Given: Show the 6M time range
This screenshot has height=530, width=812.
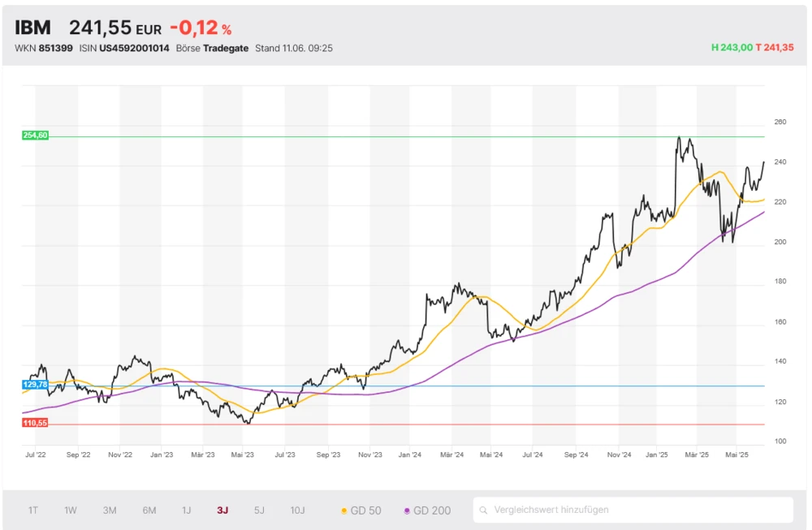Looking at the screenshot, I should pos(149,511).
